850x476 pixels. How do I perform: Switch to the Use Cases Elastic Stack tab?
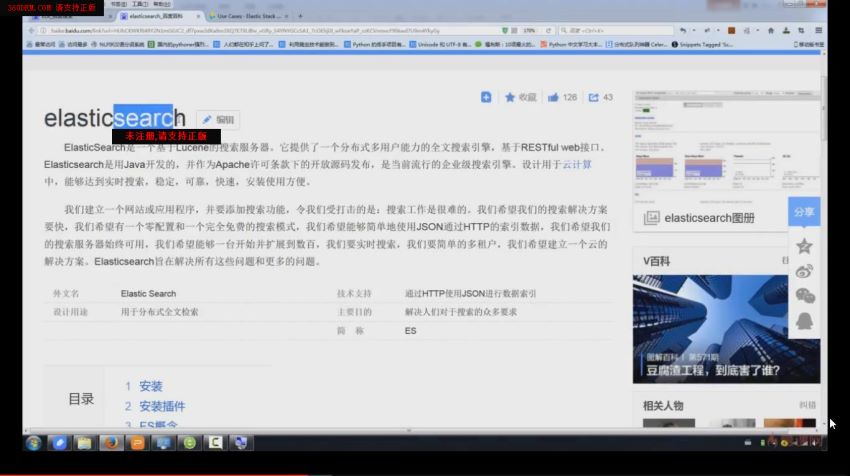coord(249,16)
